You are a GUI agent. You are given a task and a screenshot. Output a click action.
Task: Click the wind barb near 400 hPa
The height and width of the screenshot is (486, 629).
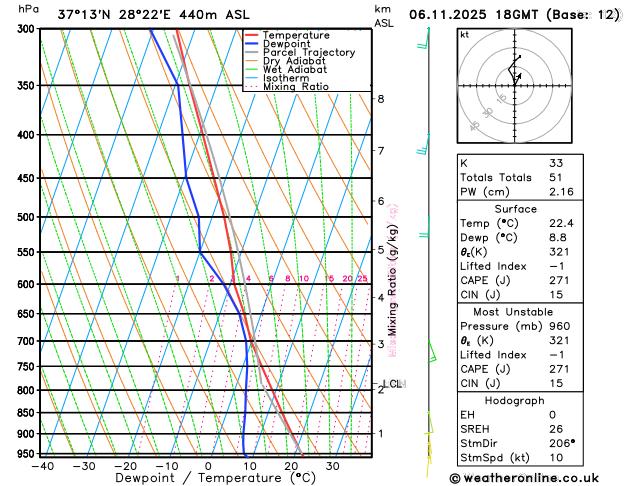[424, 144]
